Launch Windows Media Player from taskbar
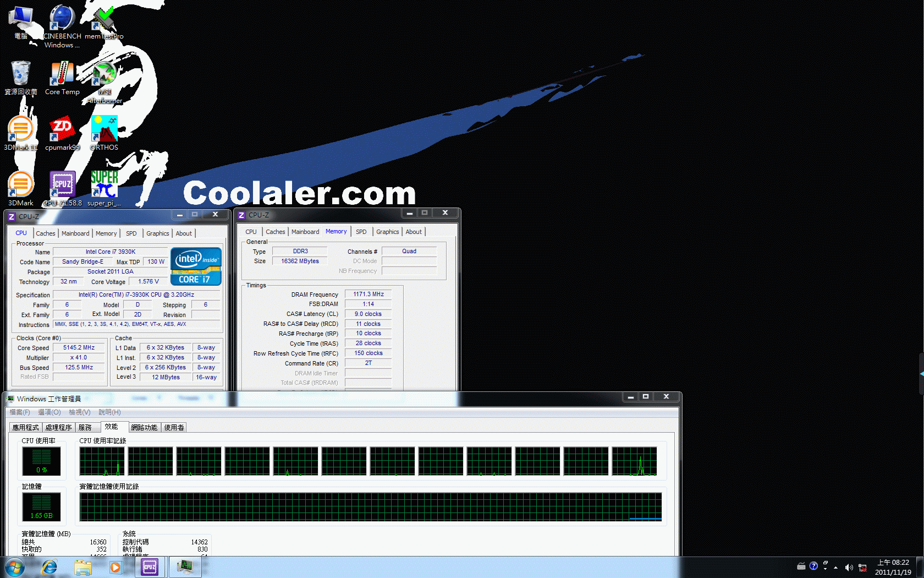The image size is (924, 578). point(115,567)
